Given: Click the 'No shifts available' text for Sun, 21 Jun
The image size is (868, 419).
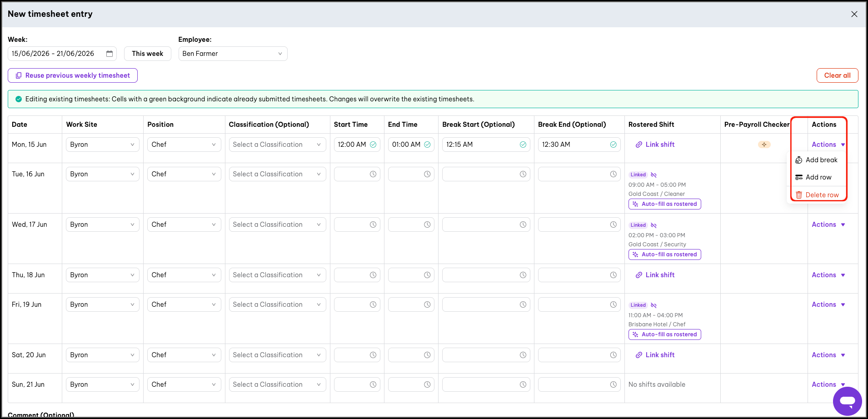Looking at the screenshot, I should pos(657,384).
